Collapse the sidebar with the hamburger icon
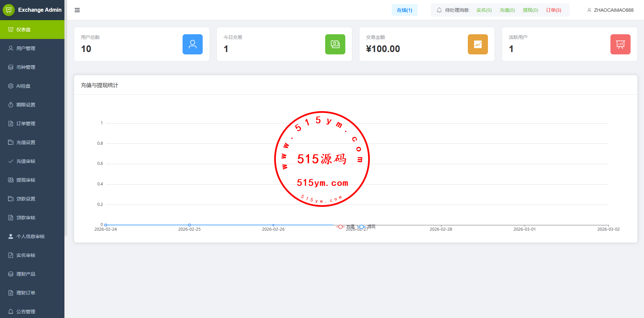This screenshot has width=644, height=318. click(x=77, y=10)
